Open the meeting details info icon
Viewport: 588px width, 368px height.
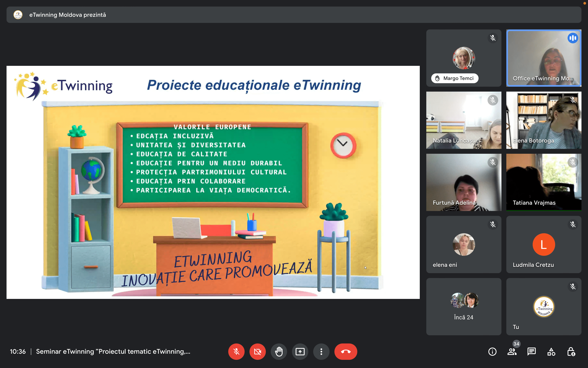[492, 351]
